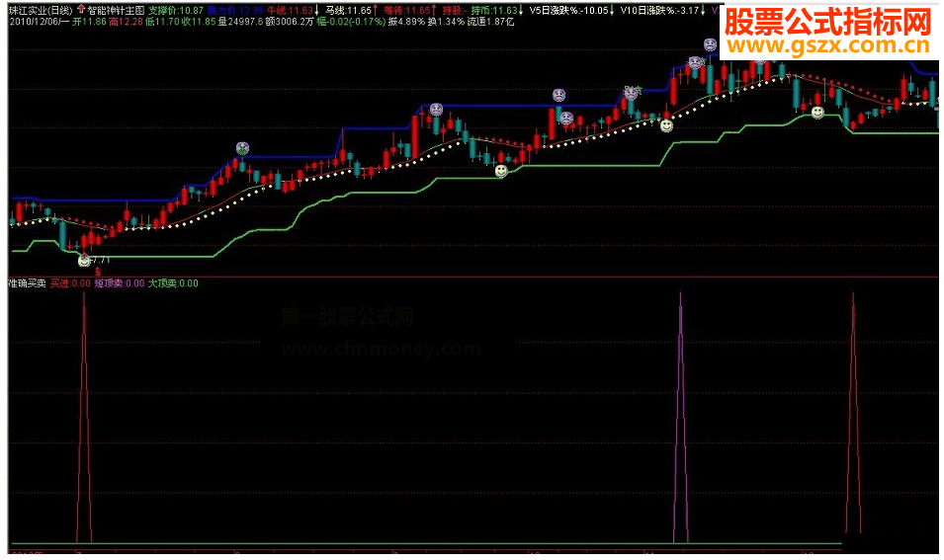Click the change 幅-0.02(-0.17%)

[x=351, y=22]
